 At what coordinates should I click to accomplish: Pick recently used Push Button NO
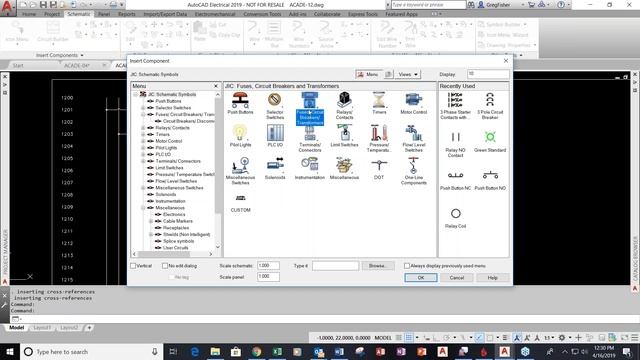coord(490,175)
